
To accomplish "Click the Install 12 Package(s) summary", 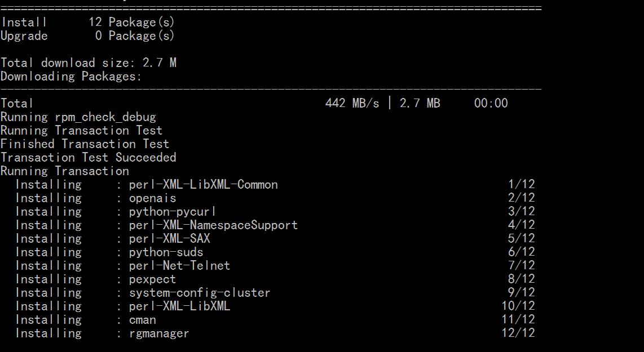I will [88, 22].
